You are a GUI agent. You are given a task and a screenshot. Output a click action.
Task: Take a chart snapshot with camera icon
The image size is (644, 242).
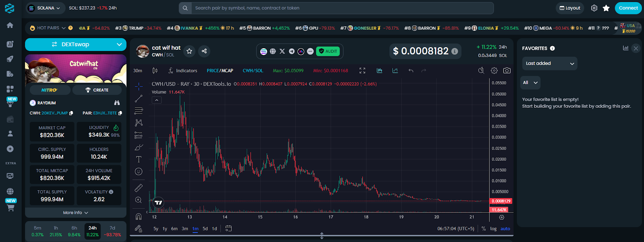507,71
